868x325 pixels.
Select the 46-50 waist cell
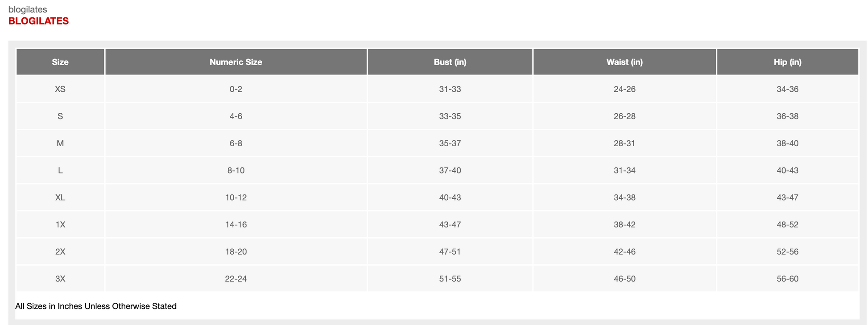[x=624, y=279]
